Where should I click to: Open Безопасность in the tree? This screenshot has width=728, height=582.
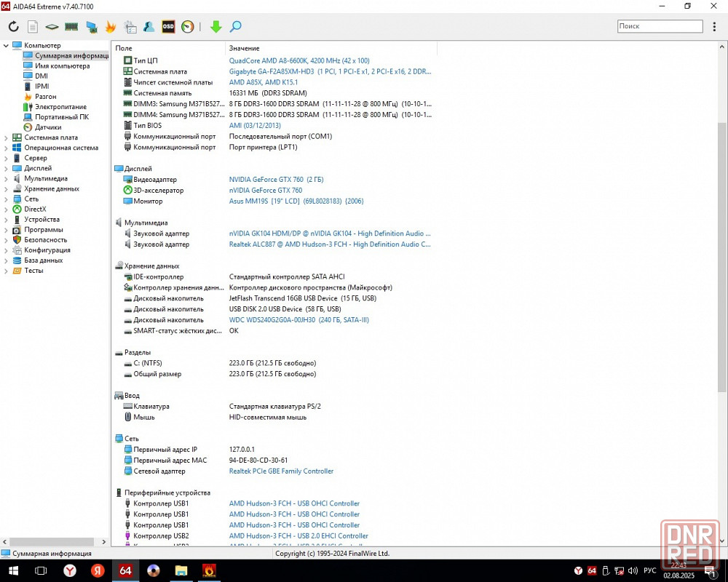click(45, 239)
